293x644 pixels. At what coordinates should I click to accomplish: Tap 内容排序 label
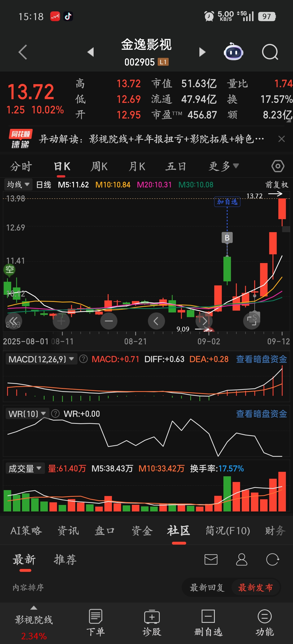click(28, 587)
